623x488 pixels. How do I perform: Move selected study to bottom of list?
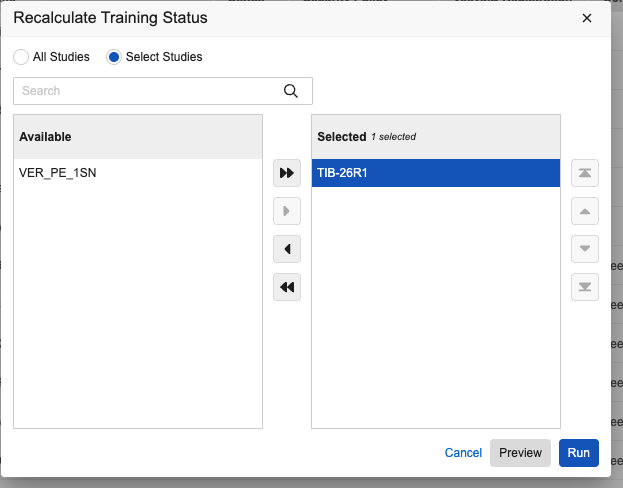tap(584, 287)
